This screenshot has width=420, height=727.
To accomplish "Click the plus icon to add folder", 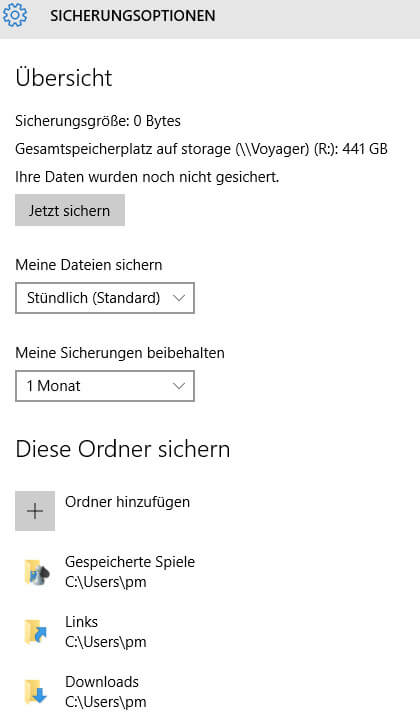I will 35,511.
